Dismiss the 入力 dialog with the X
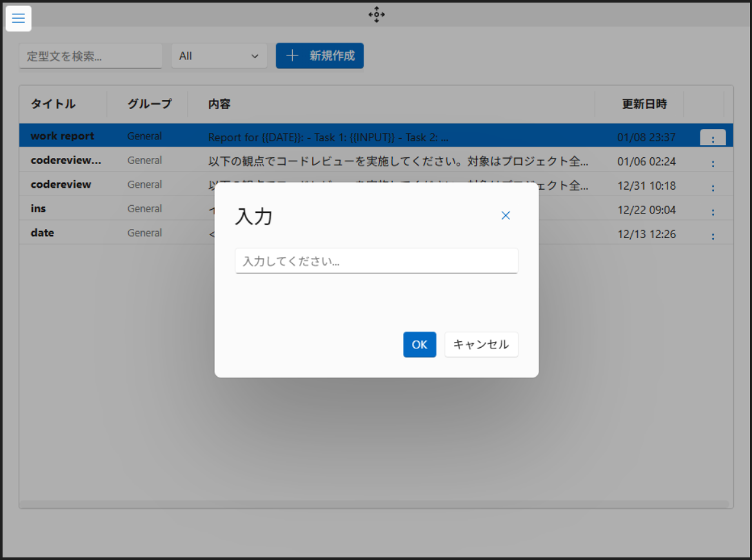The height and width of the screenshot is (560, 752). (506, 215)
